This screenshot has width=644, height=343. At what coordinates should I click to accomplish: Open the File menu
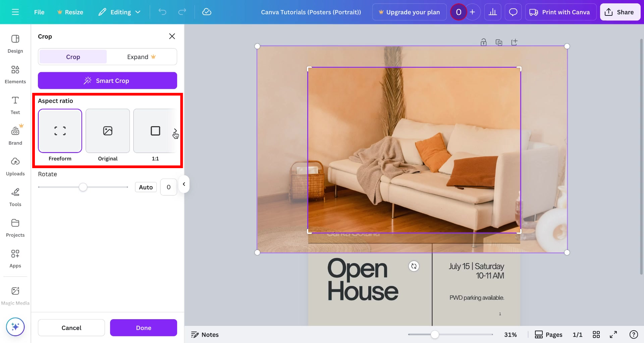39,12
